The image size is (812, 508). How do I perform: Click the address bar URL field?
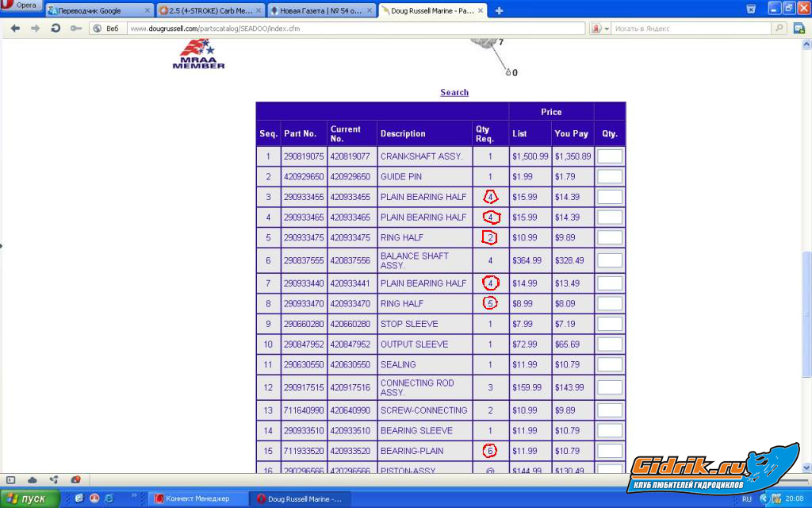(357, 29)
